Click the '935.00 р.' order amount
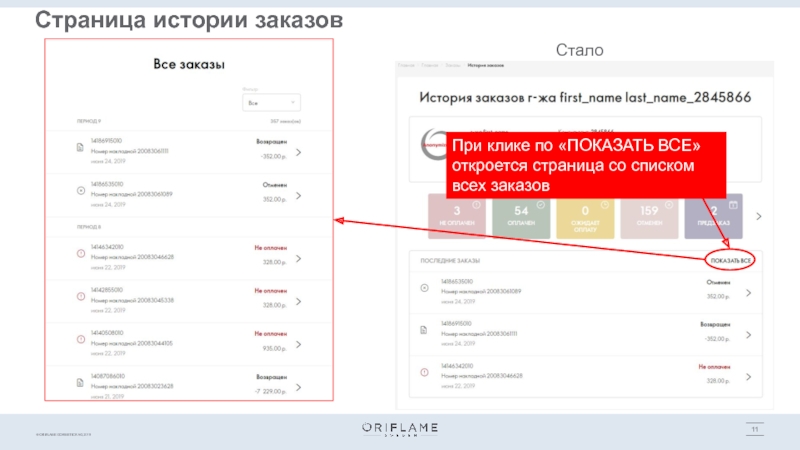Screen dimensions: 800x450 coord(274,348)
